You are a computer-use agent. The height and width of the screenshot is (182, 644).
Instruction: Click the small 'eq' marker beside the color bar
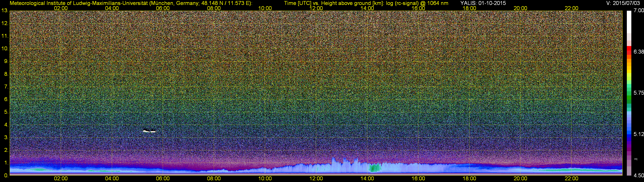636,159
